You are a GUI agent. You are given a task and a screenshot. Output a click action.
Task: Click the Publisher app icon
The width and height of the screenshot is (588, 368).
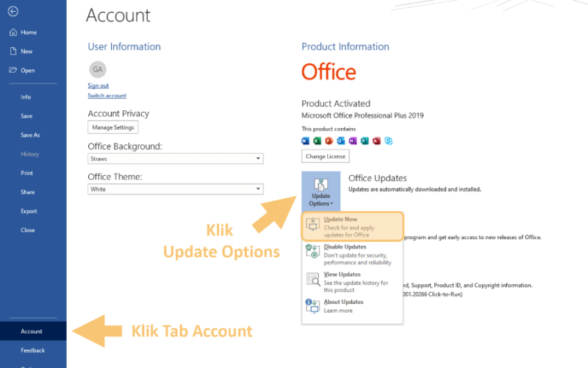pos(365,141)
